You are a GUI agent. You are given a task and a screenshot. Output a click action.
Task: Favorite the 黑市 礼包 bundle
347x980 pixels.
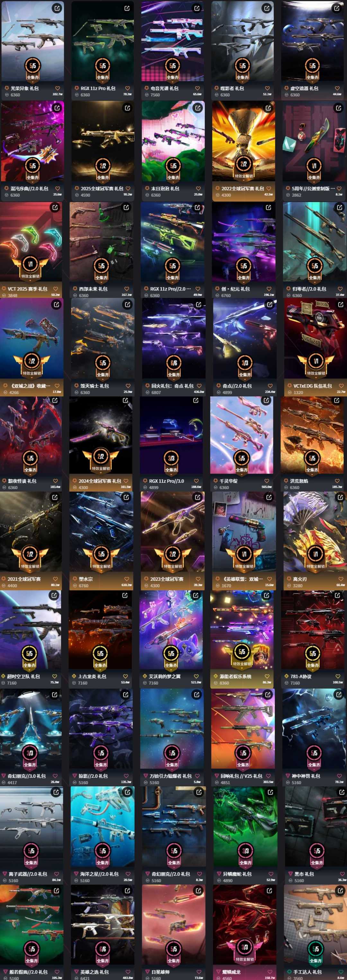[341, 874]
